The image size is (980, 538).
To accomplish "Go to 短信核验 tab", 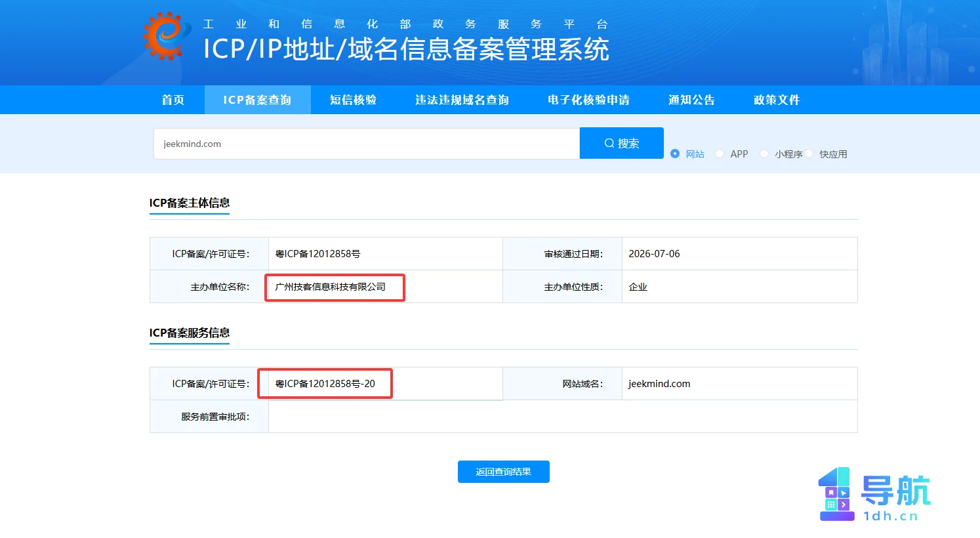I will click(x=353, y=100).
